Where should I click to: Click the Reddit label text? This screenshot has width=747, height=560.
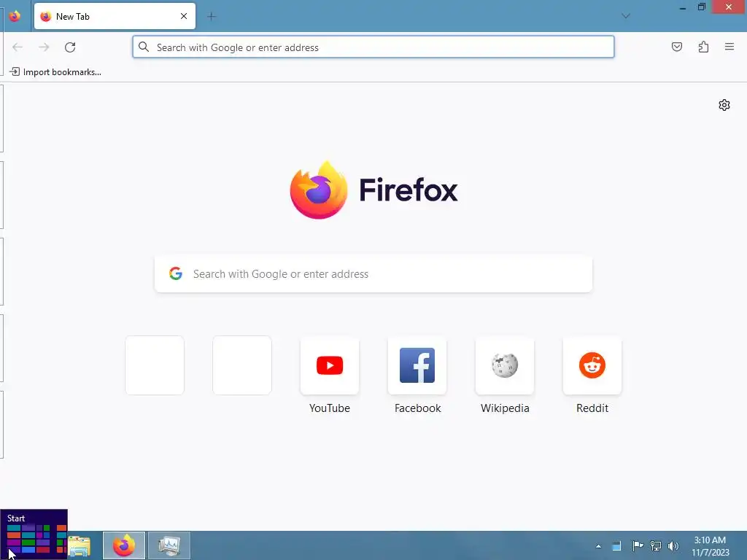click(x=592, y=408)
